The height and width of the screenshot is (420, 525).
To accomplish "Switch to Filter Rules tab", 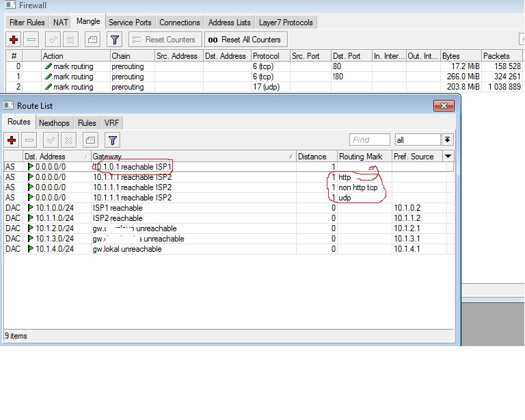I will point(27,23).
